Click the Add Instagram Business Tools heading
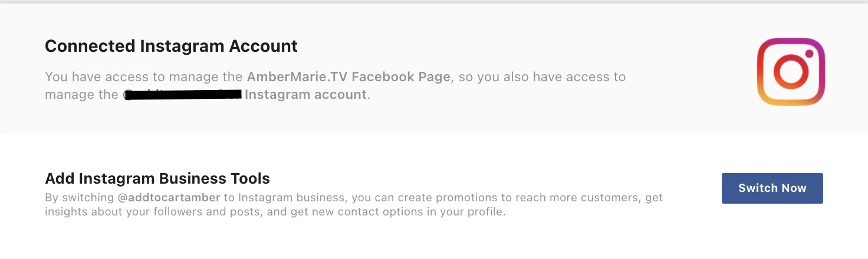The image size is (868, 259). [157, 178]
